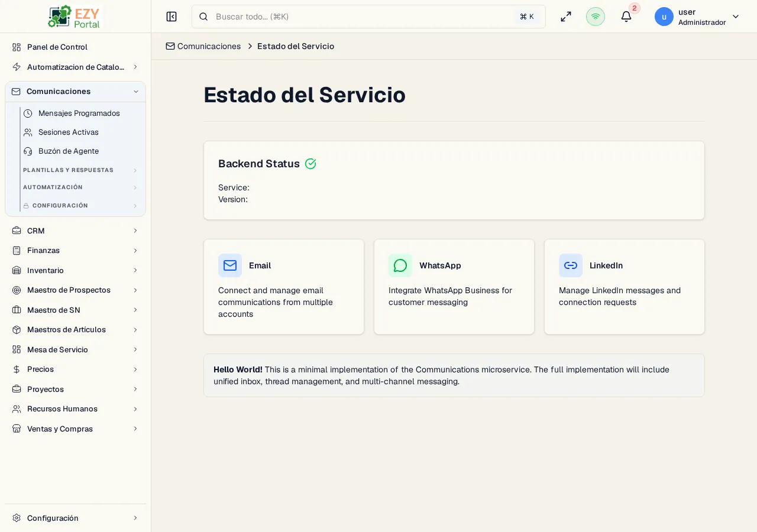Expand the CRM menu chevron

[x=135, y=231]
